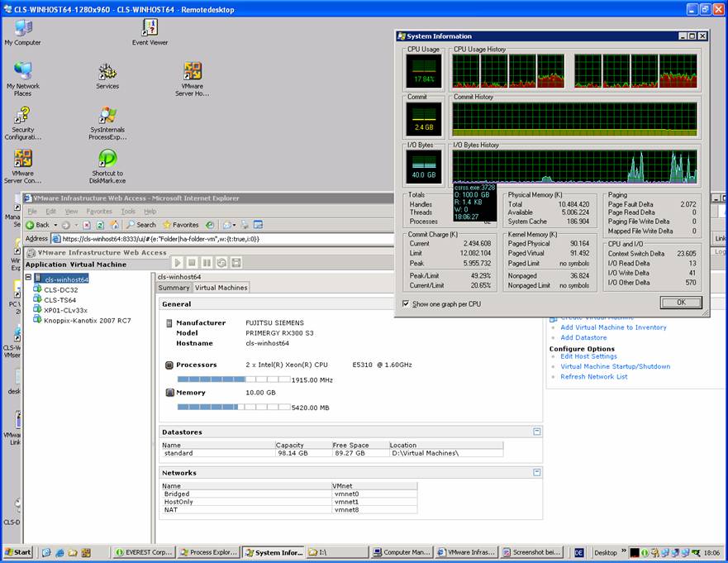This screenshot has height=563, width=728.
Task: Open VMware Server Console shortcut
Action: pyautogui.click(x=23, y=167)
